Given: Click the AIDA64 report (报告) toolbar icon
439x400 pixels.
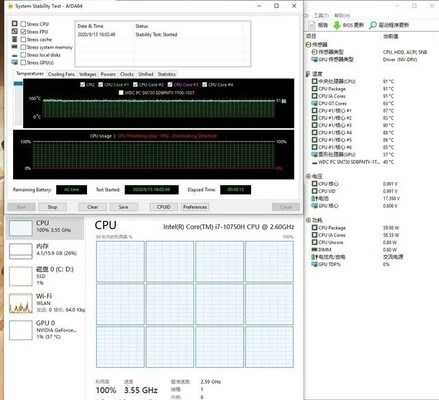Looking at the screenshot, I should 311,25.
